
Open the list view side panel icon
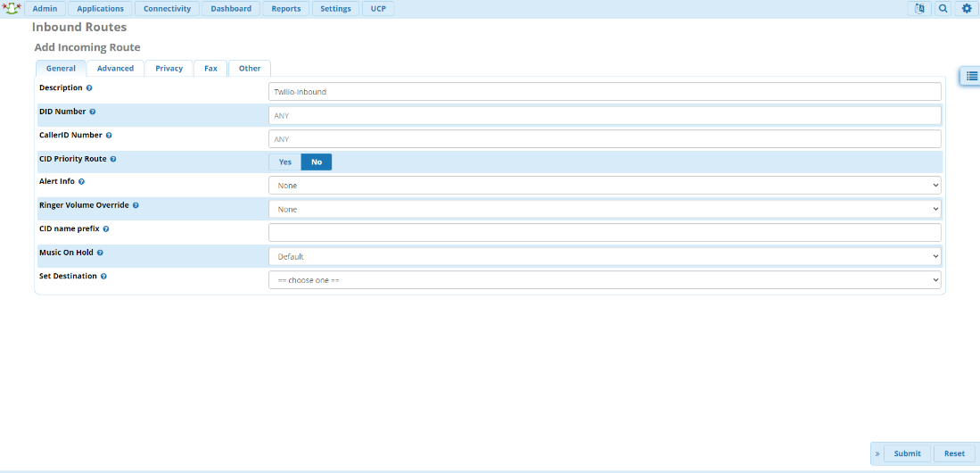click(969, 77)
